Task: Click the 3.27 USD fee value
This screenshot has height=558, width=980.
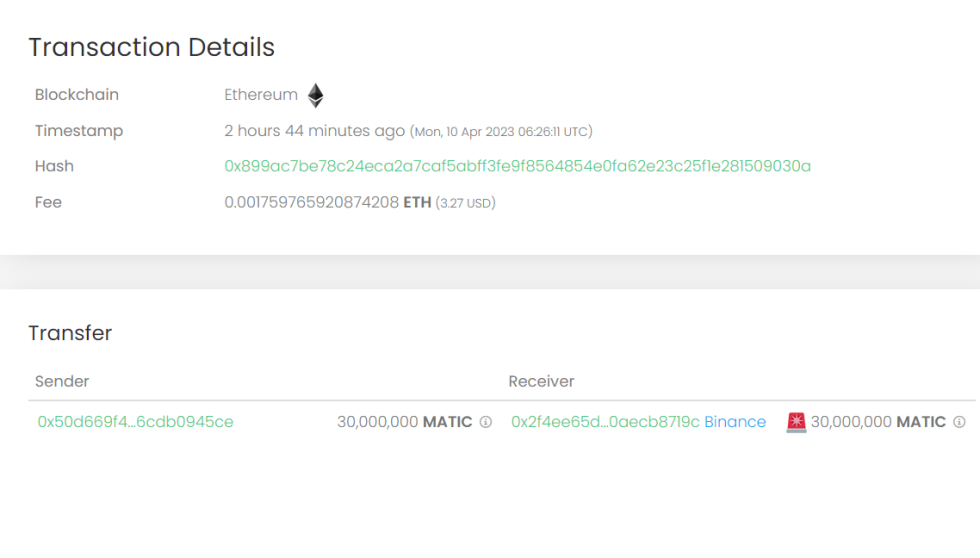Action: [465, 203]
